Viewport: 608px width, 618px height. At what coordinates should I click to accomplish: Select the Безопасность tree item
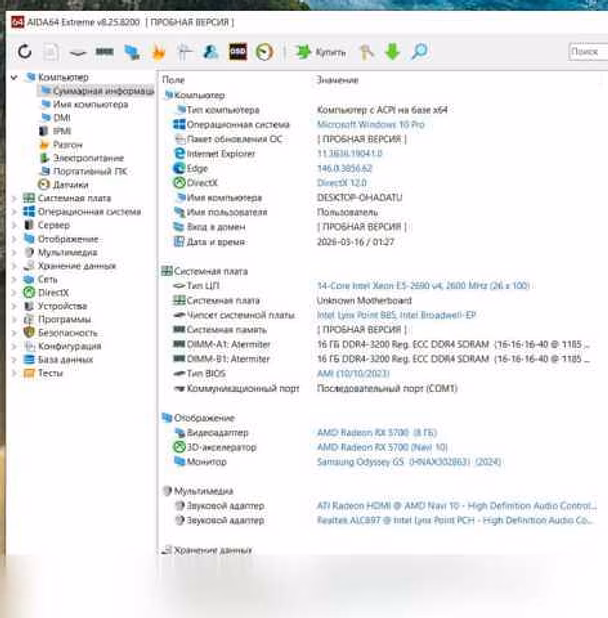point(60,333)
